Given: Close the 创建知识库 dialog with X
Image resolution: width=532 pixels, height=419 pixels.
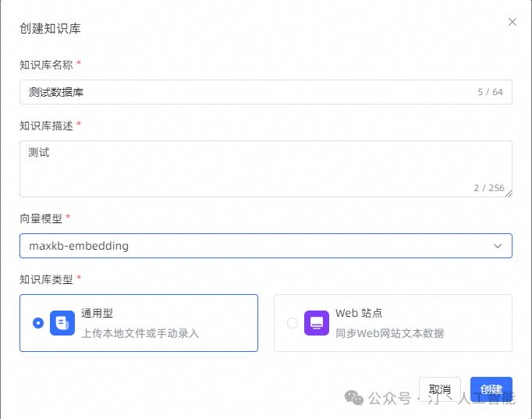Looking at the screenshot, I should (x=512, y=22).
